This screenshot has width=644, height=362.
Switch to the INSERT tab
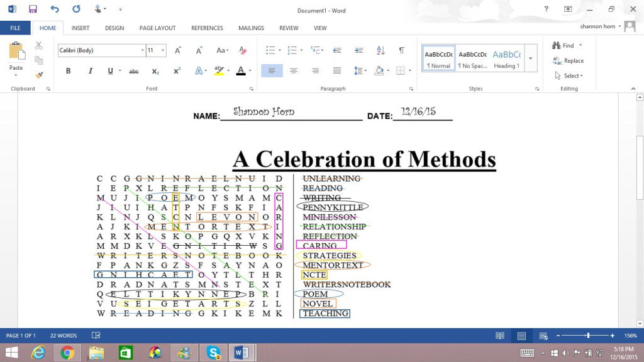[x=80, y=28]
